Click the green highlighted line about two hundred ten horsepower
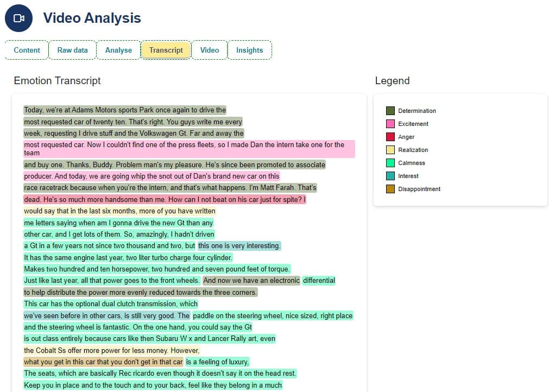This screenshot has height=392, width=549. click(x=156, y=269)
